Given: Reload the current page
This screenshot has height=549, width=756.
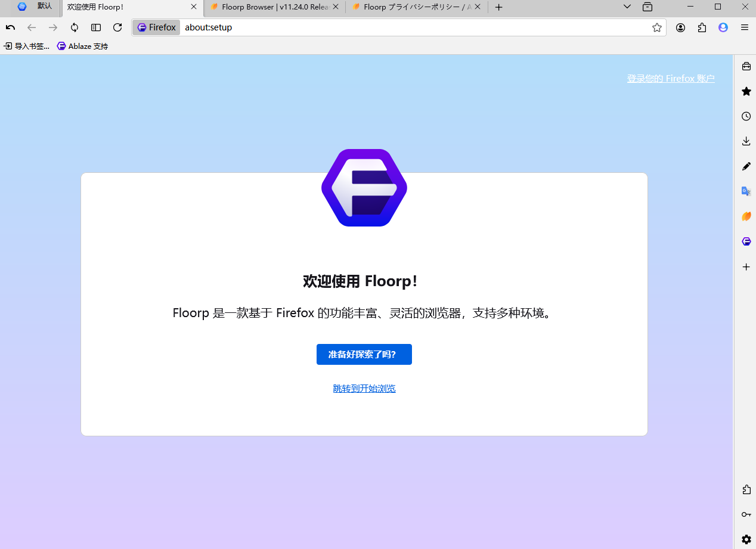Looking at the screenshot, I should pos(117,27).
